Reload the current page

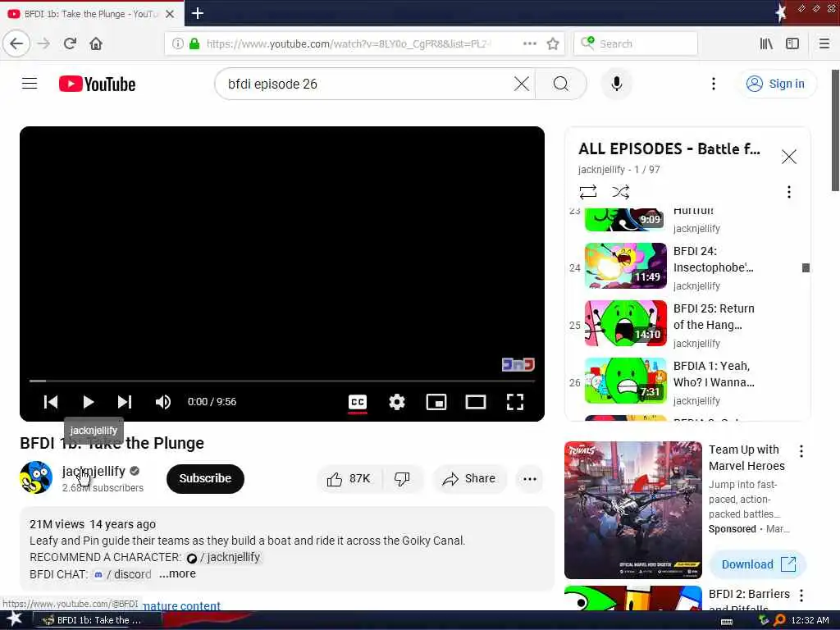[x=71, y=43]
